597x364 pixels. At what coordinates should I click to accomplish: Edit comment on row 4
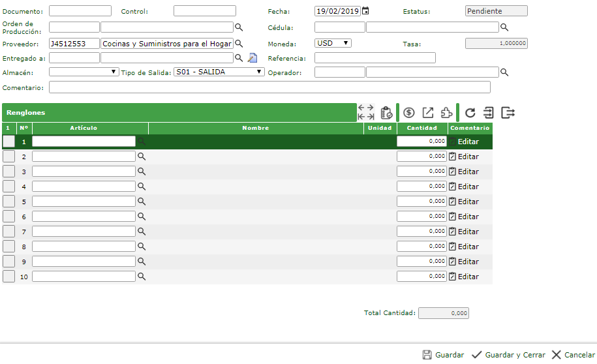(464, 186)
